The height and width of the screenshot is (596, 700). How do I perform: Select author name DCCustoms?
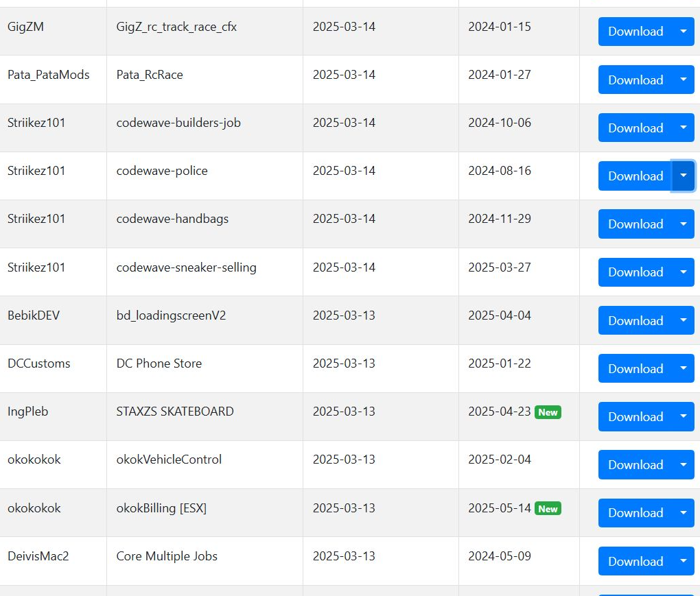[39, 363]
